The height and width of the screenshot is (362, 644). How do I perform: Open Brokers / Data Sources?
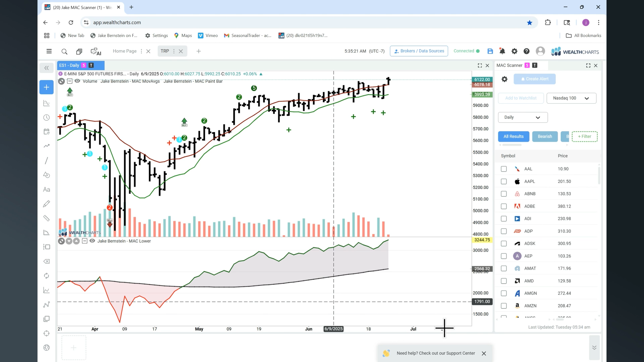pos(419,51)
